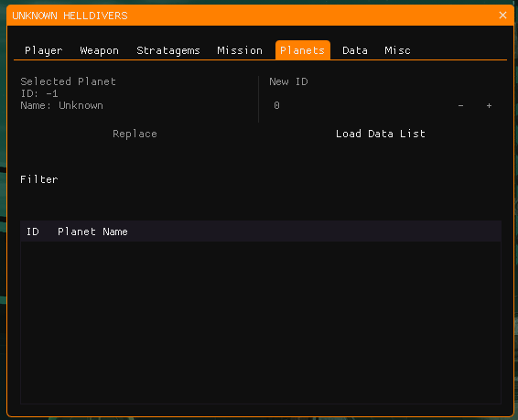Sort by the Planet Name column header
Viewport: 518px width, 420px height.
click(92, 232)
